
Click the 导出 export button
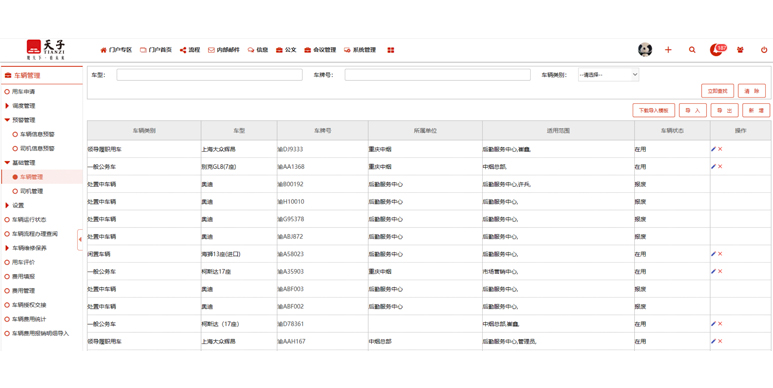coord(724,110)
